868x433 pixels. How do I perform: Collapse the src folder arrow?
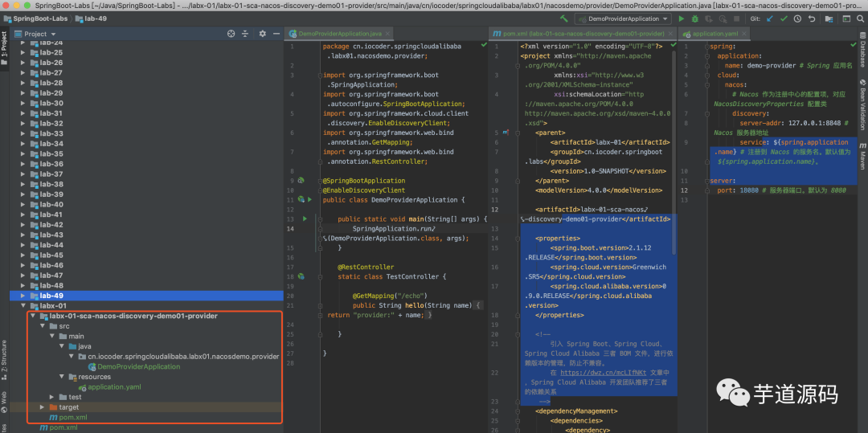pyautogui.click(x=43, y=326)
